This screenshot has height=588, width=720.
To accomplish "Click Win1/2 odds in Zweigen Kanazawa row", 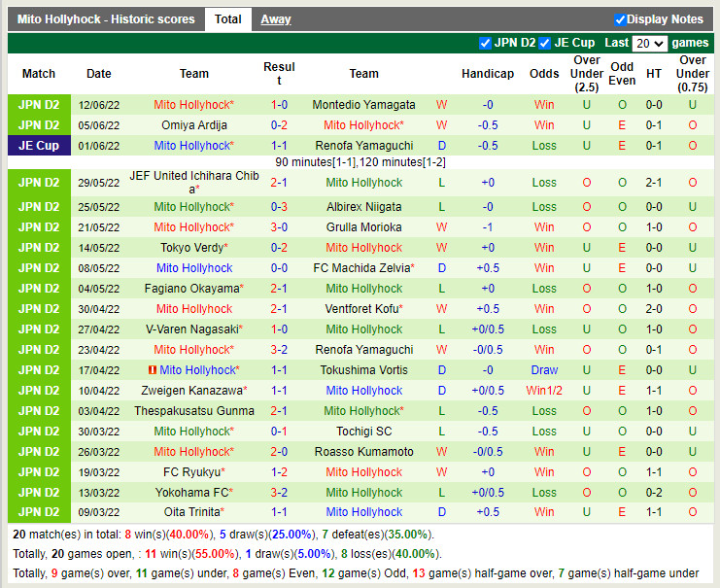I will click(x=544, y=391).
